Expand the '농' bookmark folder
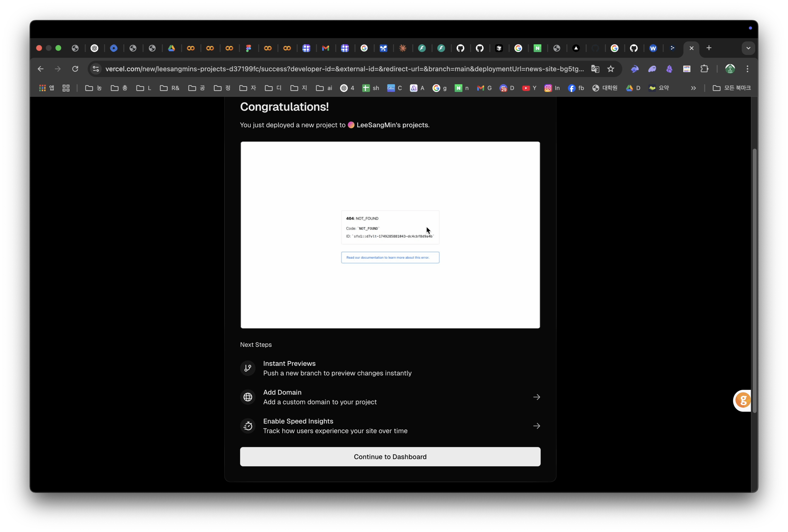This screenshot has width=788, height=532. pos(94,88)
